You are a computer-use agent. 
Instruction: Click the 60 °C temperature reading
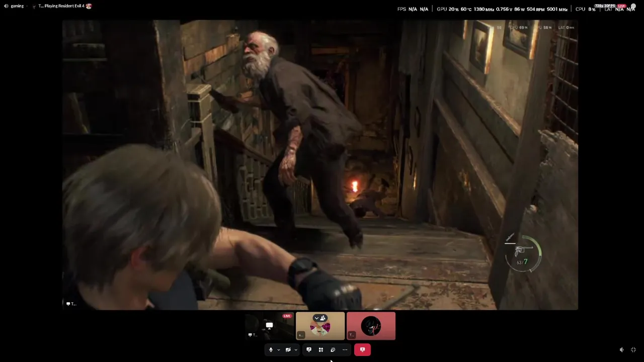pyautogui.click(x=466, y=9)
